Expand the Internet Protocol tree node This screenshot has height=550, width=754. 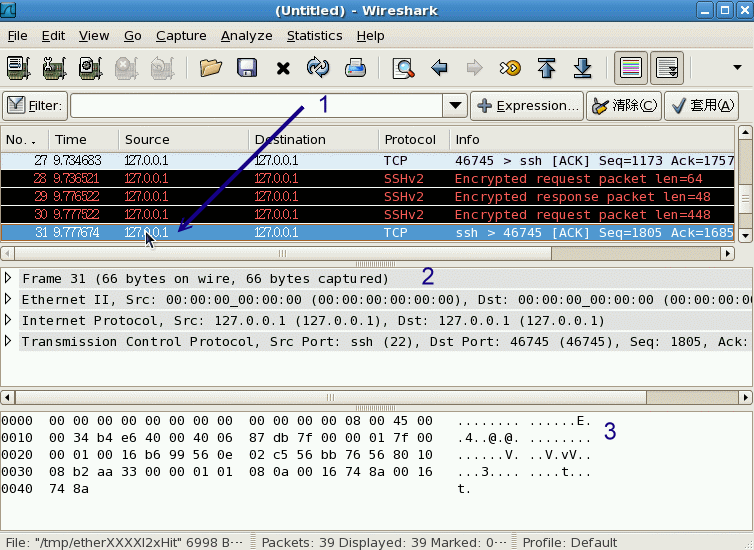[x=8, y=320]
